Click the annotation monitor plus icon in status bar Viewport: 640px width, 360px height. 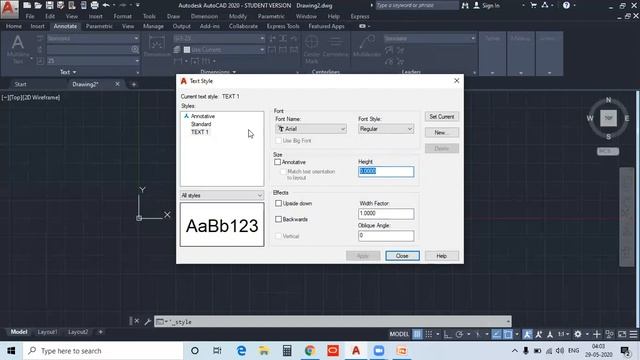point(596,334)
